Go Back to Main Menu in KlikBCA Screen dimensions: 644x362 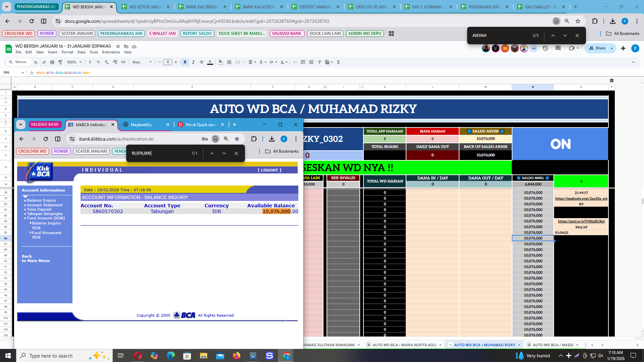(36, 258)
